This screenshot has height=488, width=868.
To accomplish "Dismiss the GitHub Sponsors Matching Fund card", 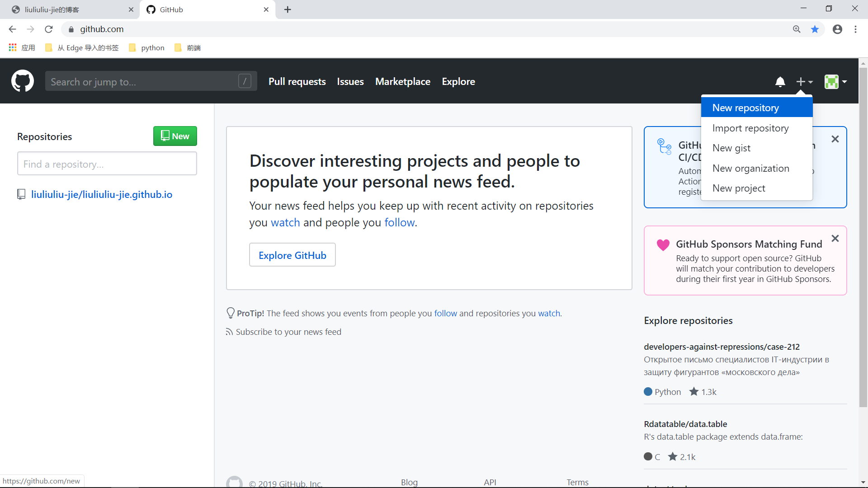I will point(835,239).
